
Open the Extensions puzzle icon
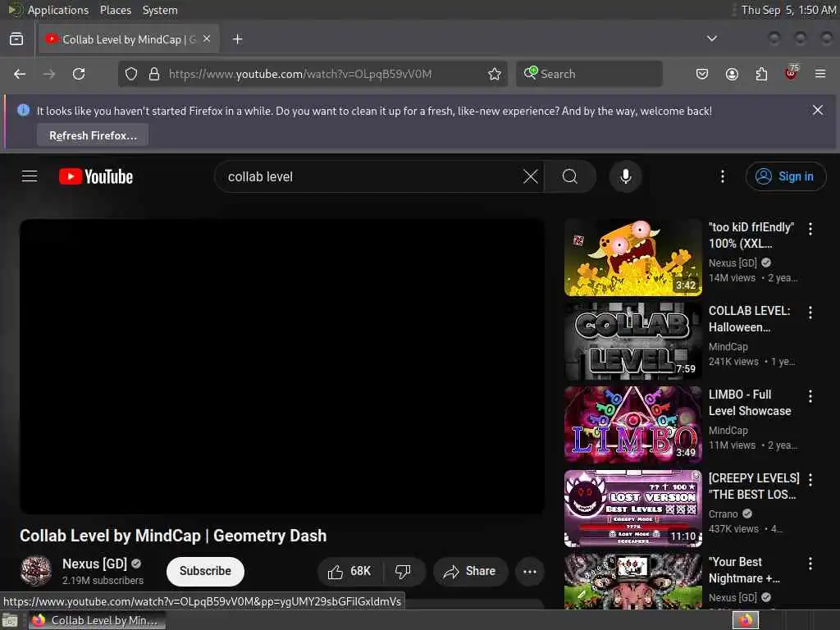(x=761, y=74)
